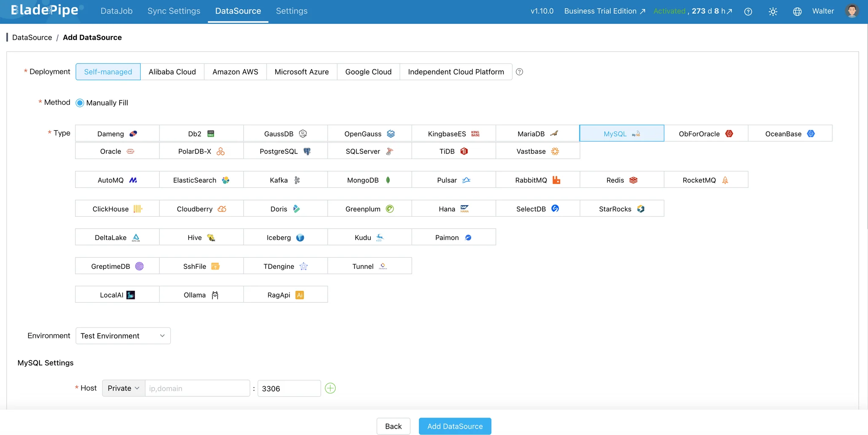This screenshot has width=868, height=435.
Task: Click the deployment help tooltip icon
Action: pos(519,72)
